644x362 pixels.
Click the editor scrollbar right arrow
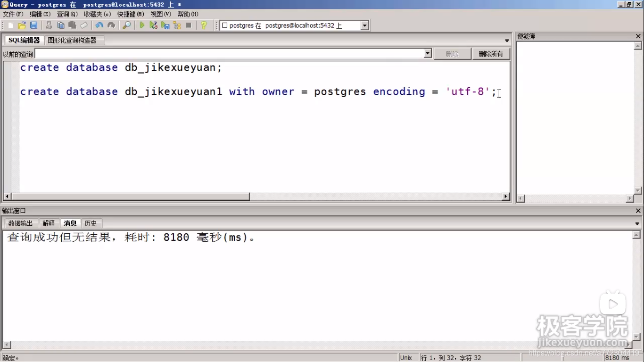click(x=506, y=197)
